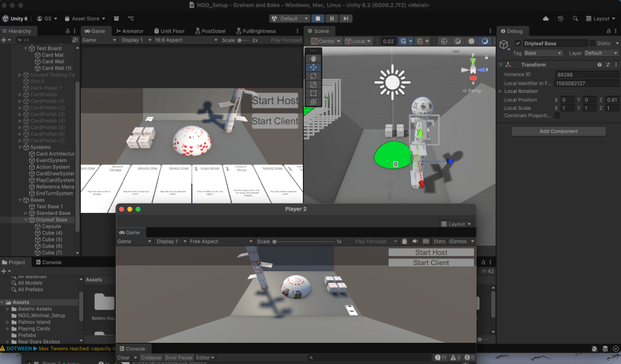Select the Scale tool in Scene overlay
Viewport: 621px width, 364px height.
point(313,85)
